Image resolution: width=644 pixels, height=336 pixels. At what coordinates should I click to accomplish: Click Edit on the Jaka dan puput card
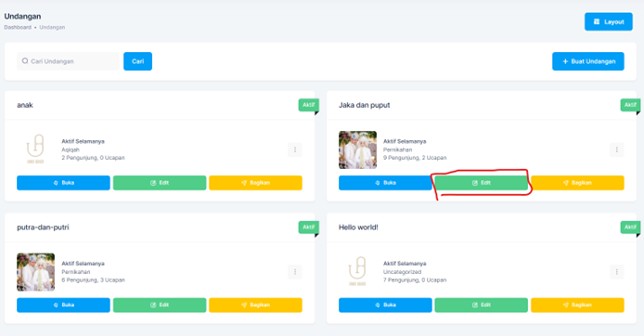[x=482, y=183]
